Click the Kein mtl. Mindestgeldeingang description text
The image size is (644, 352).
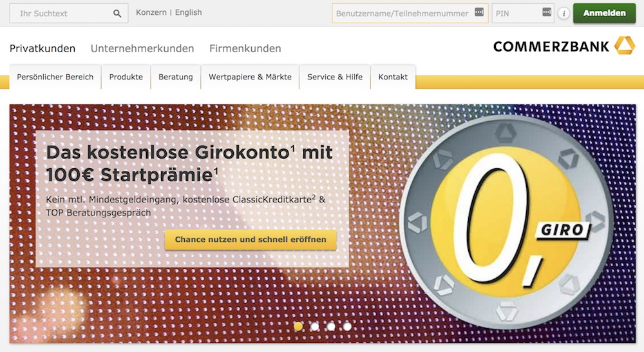(x=185, y=206)
